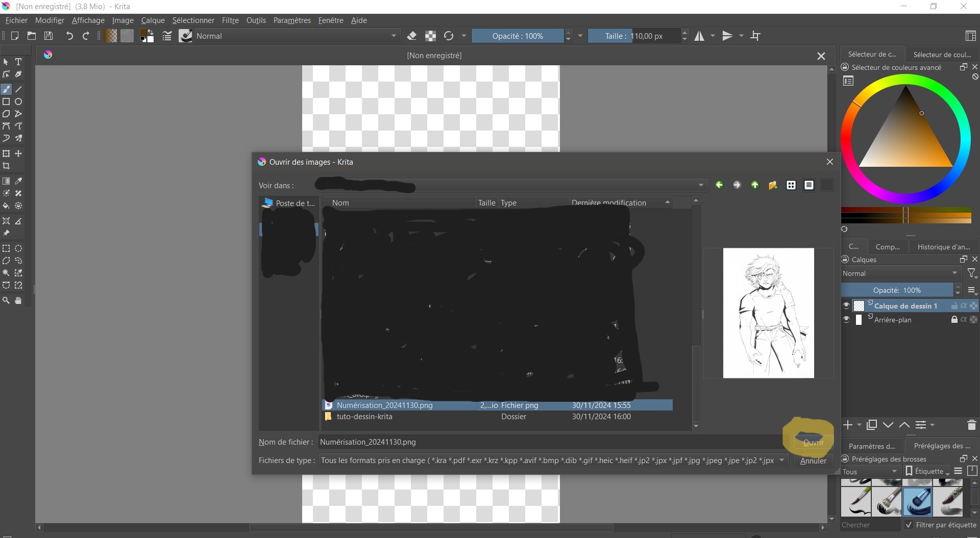Screen dimensions: 980x538
Task: Open the Calque menu
Action: pos(153,20)
